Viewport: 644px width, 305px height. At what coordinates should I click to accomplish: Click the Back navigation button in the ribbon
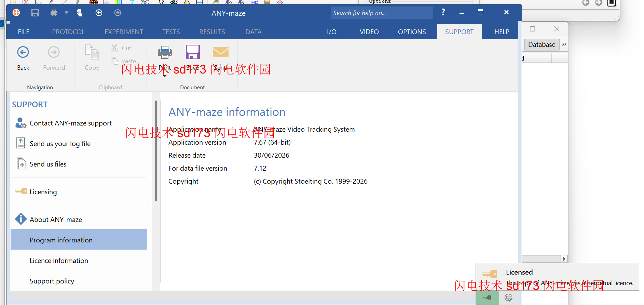pyautogui.click(x=23, y=58)
